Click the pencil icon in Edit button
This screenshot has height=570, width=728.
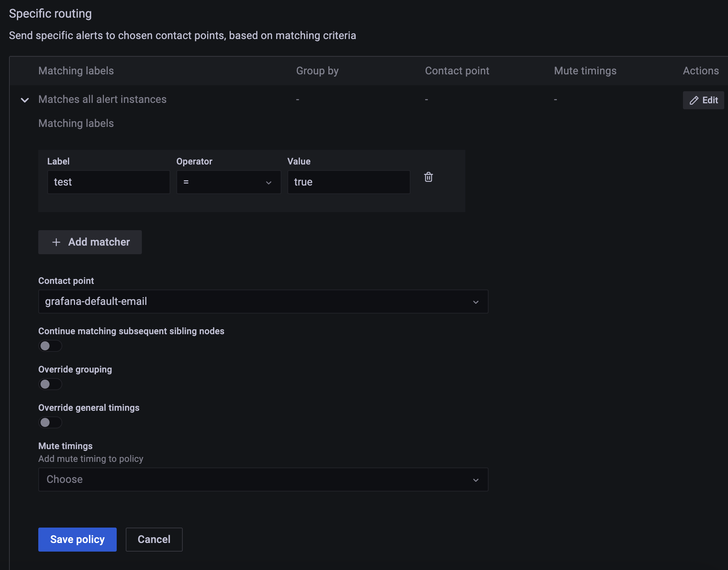[694, 100]
